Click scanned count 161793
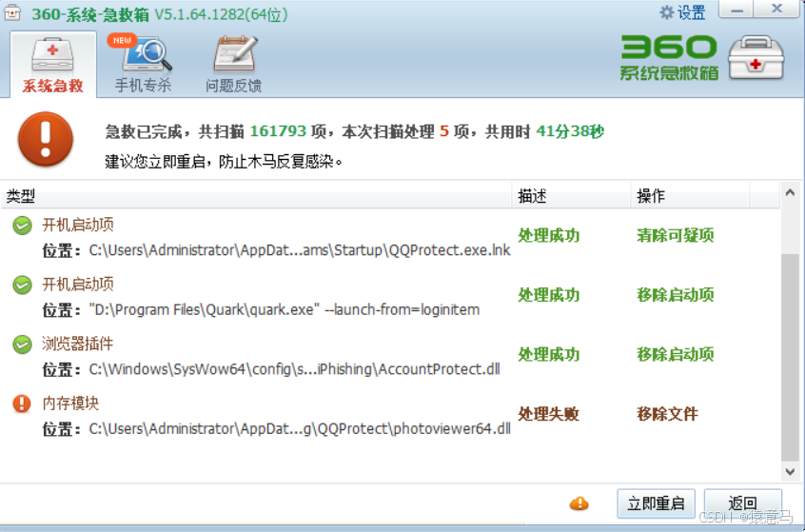805x532 pixels. tap(278, 131)
